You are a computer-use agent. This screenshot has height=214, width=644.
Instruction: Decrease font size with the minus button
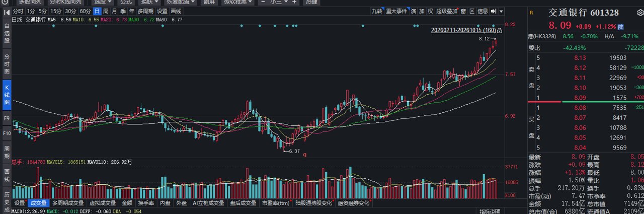(x=263, y=2)
